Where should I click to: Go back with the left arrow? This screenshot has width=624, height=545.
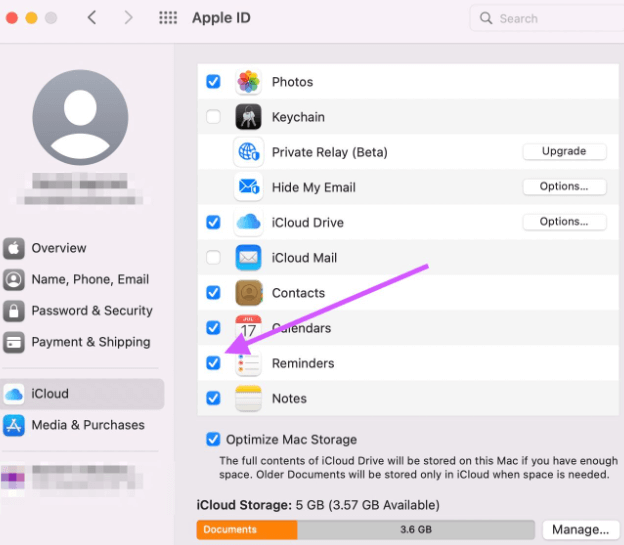[92, 18]
